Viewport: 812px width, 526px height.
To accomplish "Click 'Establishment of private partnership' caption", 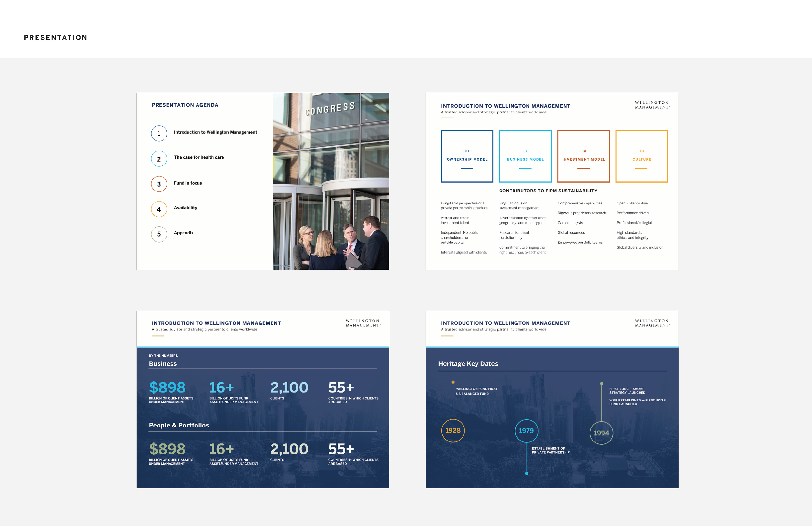I will pos(551,451).
